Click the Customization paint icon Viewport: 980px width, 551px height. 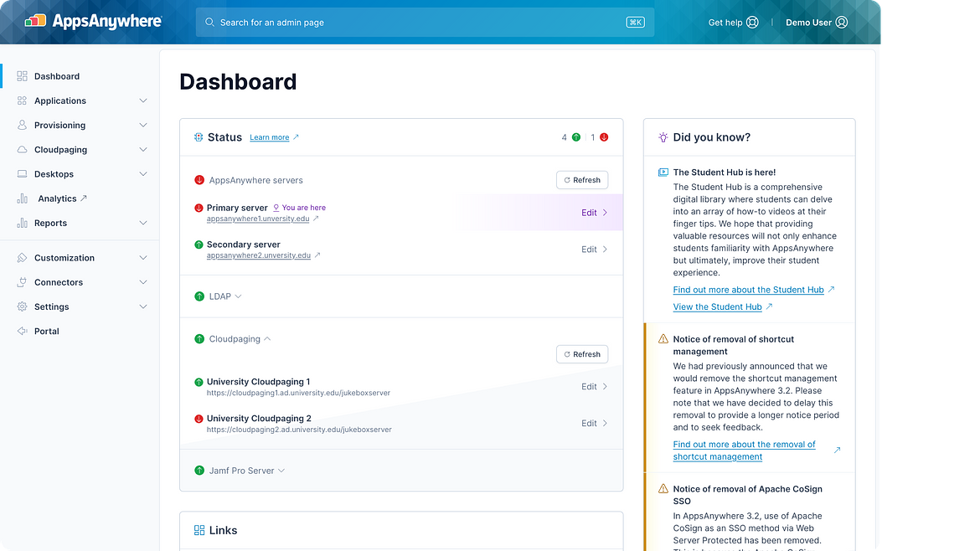click(x=22, y=257)
